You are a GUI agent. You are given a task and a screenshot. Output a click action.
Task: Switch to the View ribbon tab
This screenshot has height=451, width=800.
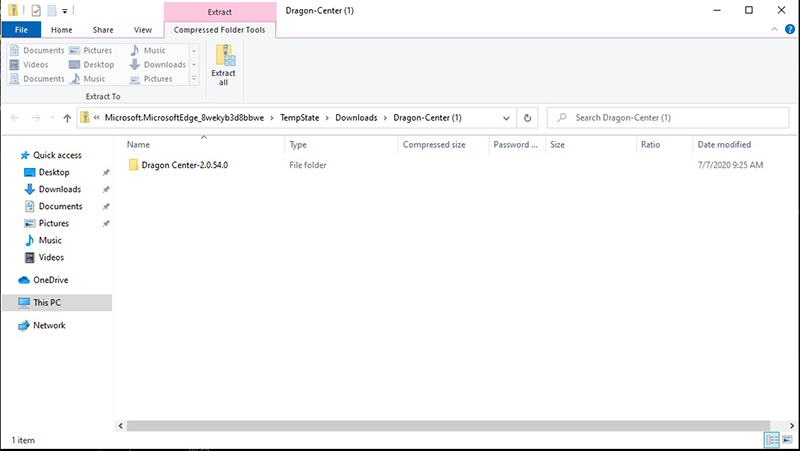(143, 30)
